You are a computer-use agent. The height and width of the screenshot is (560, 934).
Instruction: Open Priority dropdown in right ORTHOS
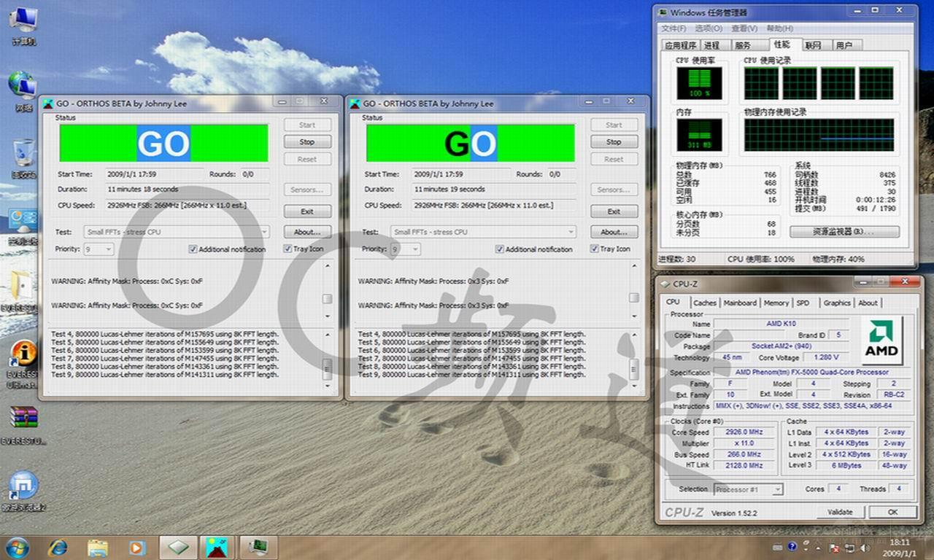[x=405, y=249]
